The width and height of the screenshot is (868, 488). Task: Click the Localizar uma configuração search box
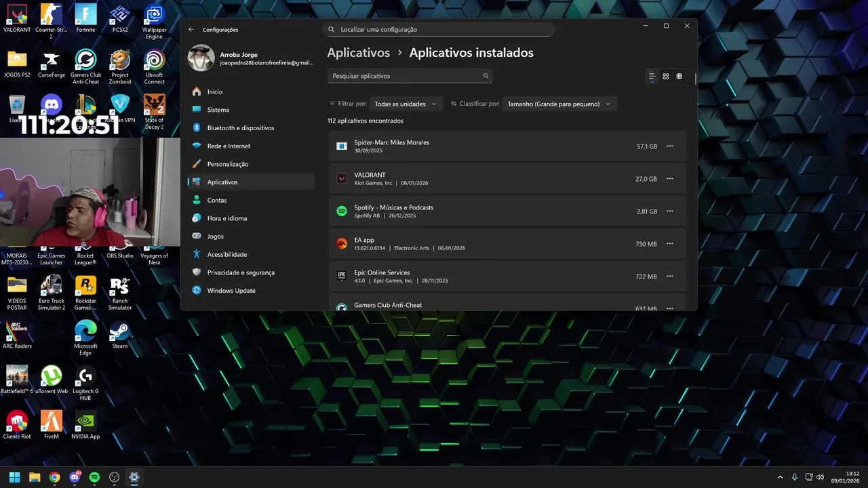point(439,30)
